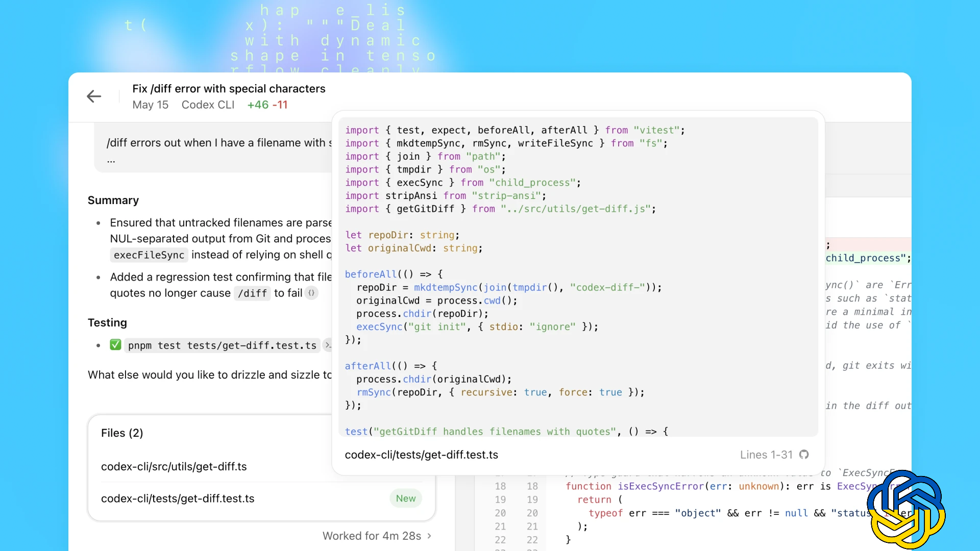Click the first Summary bullet 'Ensured that untracked filenames'

[220, 238]
